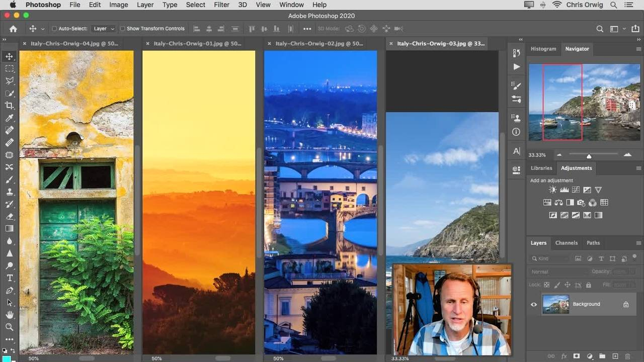The width and height of the screenshot is (644, 362).
Task: Select the Rectangular Marquee tool
Action: click(10, 68)
